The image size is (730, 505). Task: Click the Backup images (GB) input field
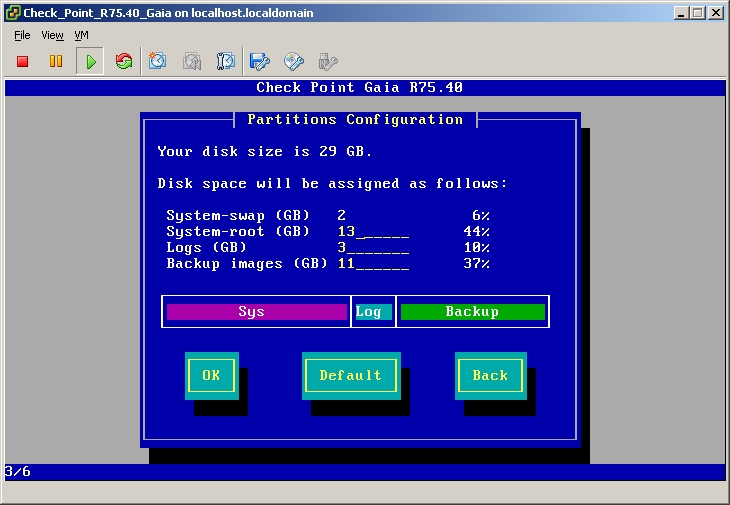(373, 264)
